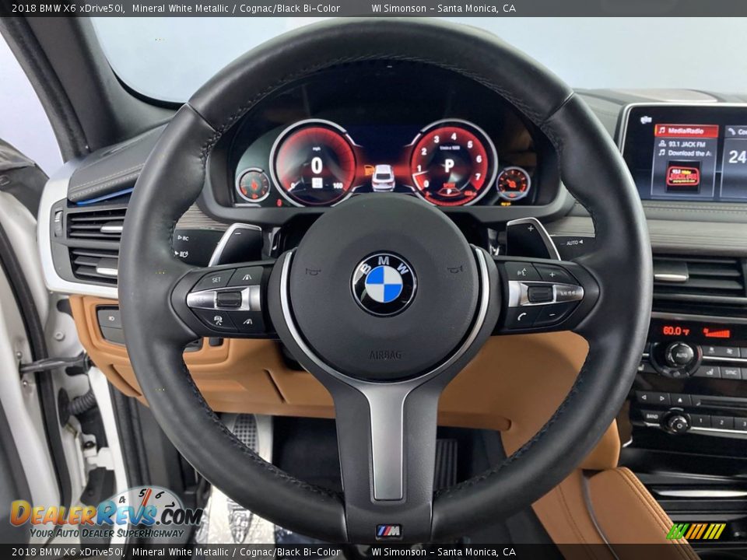This screenshot has height=560, width=747.
Task: Tap the left horn symbol on the airbag cover
Action: point(313,271)
